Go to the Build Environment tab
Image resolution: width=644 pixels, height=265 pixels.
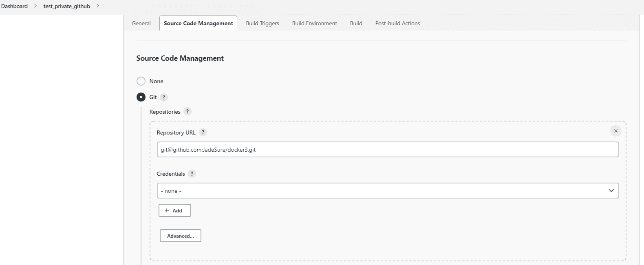(314, 23)
